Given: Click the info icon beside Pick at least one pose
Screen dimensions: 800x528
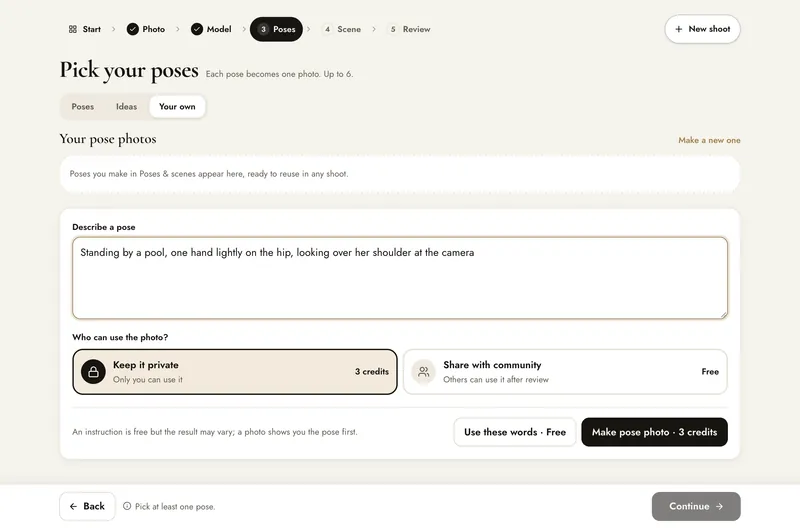Looking at the screenshot, I should [x=127, y=506].
